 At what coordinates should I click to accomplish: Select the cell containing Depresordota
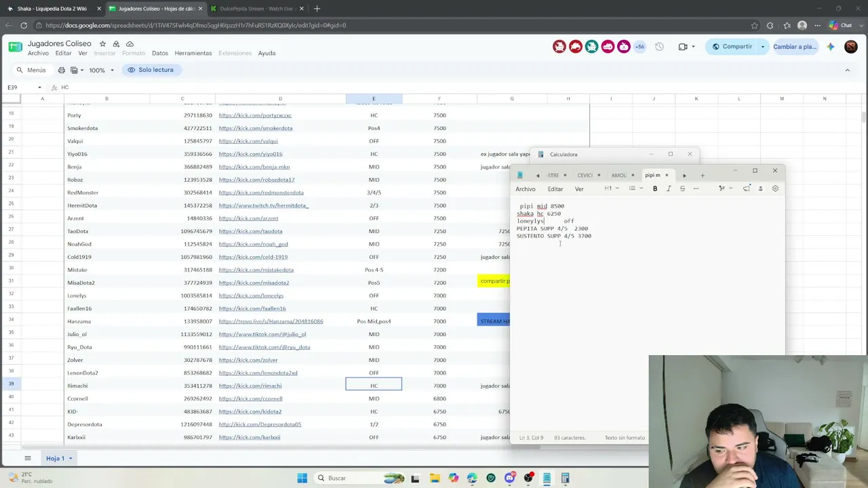(x=106, y=424)
